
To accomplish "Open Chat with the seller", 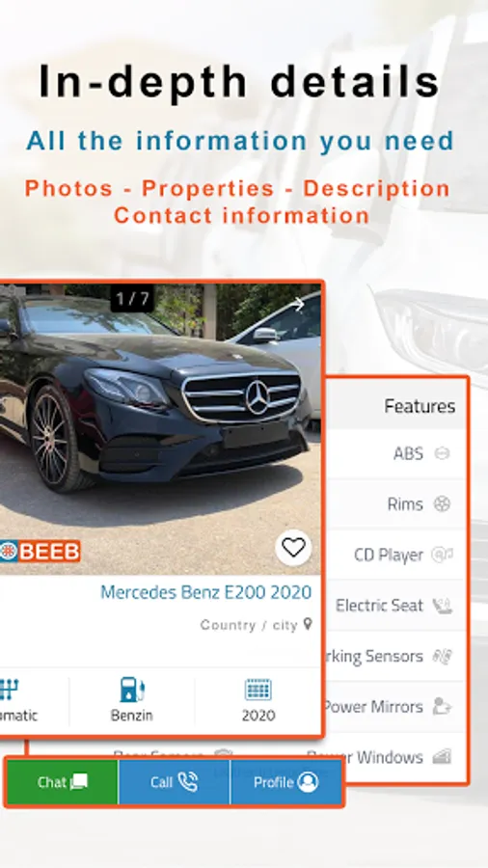I will 63,782.
